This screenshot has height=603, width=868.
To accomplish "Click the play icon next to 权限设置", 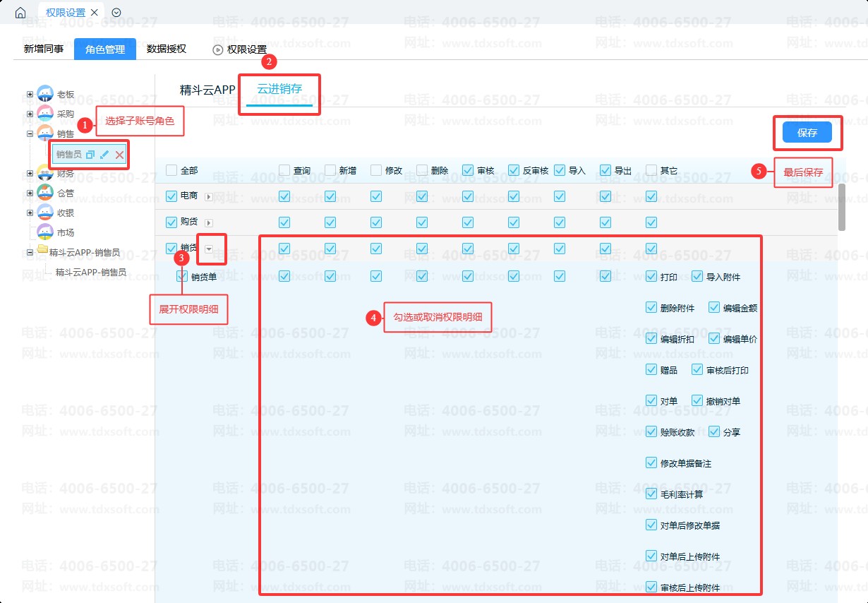I will tap(217, 49).
